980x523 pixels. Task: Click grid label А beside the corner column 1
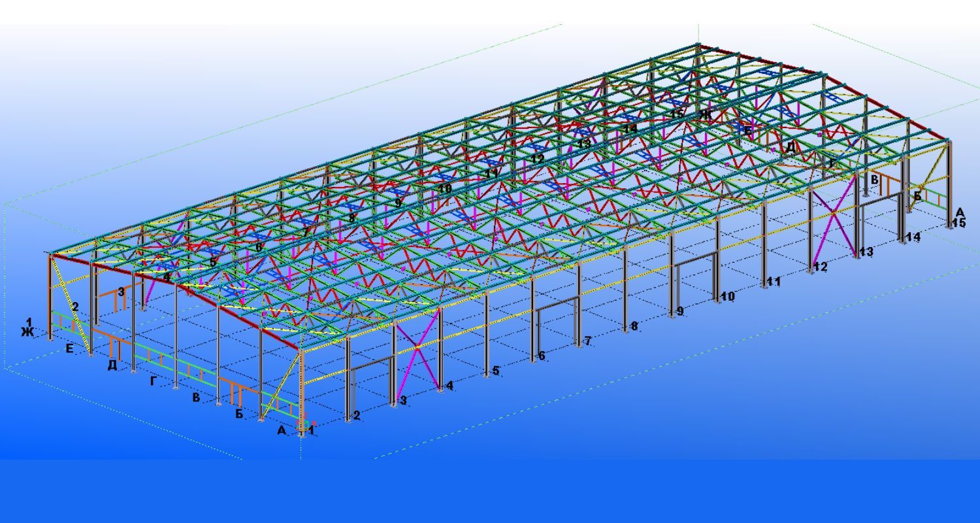pyautogui.click(x=282, y=430)
